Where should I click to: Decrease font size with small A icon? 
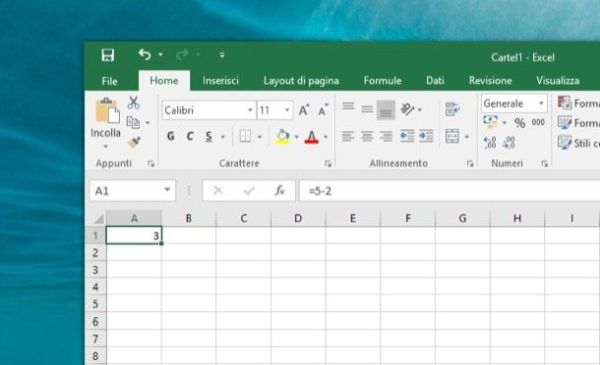tap(323, 110)
